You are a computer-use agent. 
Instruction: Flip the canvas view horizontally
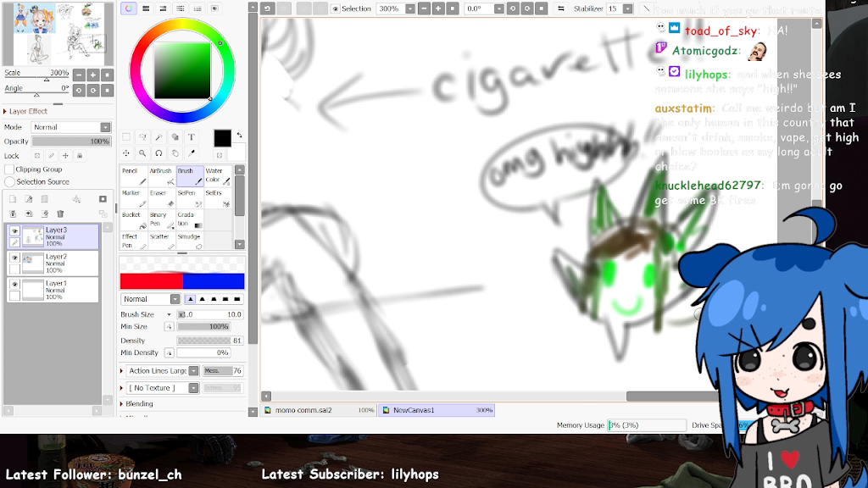pos(561,8)
